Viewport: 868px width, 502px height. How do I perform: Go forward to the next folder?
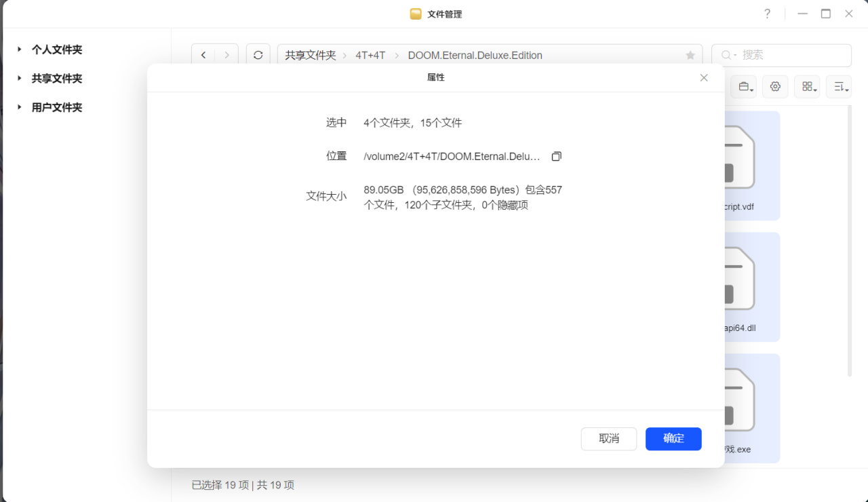pyautogui.click(x=226, y=56)
